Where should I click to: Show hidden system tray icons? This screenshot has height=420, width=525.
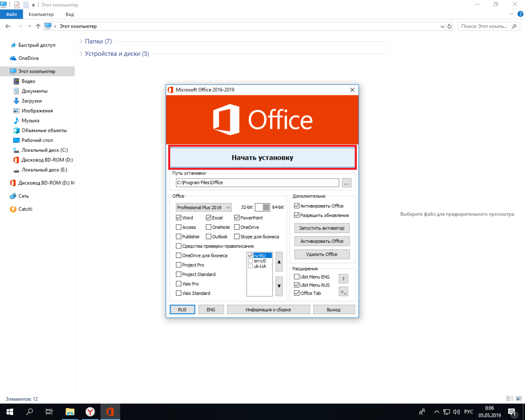[436, 412]
